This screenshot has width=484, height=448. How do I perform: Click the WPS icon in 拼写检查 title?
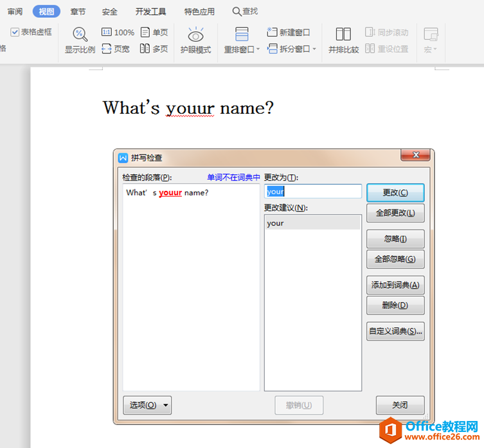123,157
